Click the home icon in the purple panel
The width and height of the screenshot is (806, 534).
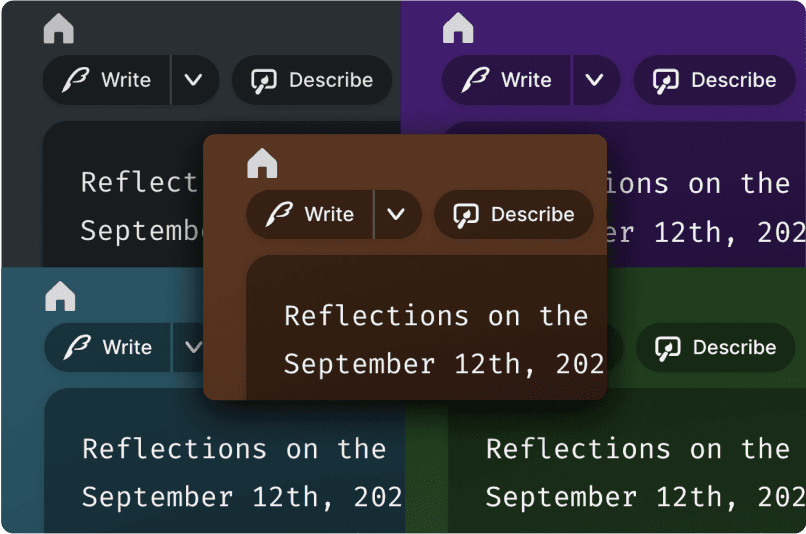click(458, 28)
